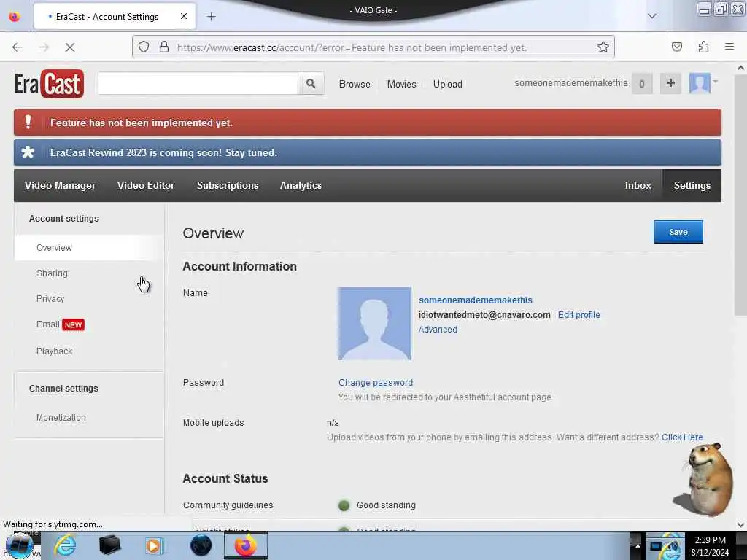Expand the list all tabs chevron
The width and height of the screenshot is (747, 560).
[x=651, y=16]
